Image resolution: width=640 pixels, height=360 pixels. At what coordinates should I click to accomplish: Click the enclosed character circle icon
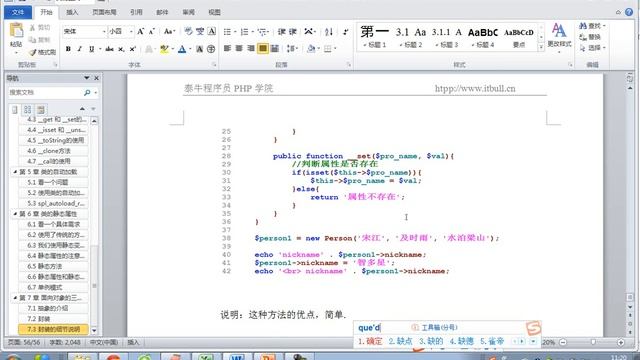tap(211, 49)
